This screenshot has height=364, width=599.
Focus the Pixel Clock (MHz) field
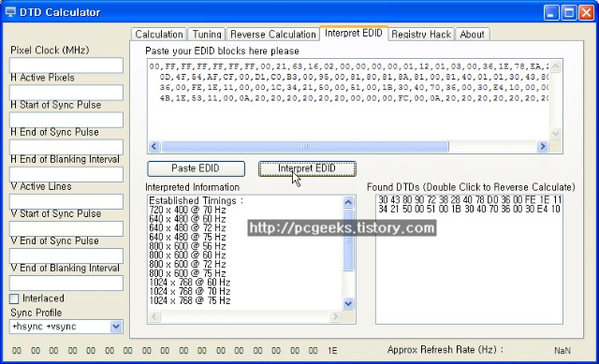click(x=66, y=66)
